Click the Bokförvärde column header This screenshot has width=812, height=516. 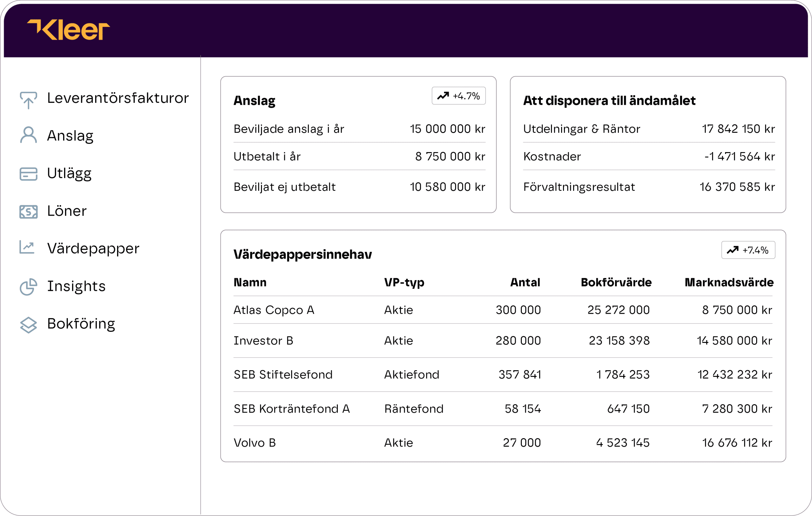[x=616, y=283]
